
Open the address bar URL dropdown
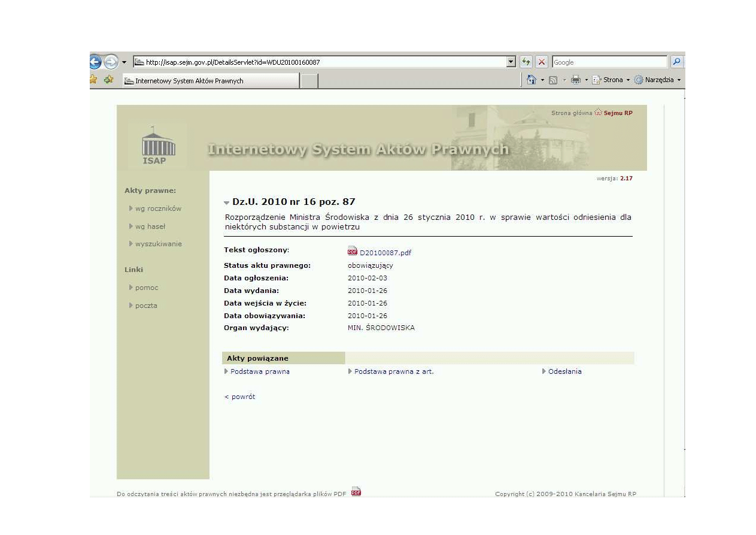coord(511,62)
